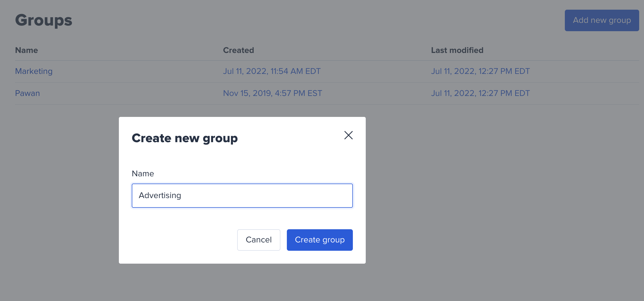This screenshot has width=644, height=301.
Task: Open the Marketing group link
Action: [34, 71]
